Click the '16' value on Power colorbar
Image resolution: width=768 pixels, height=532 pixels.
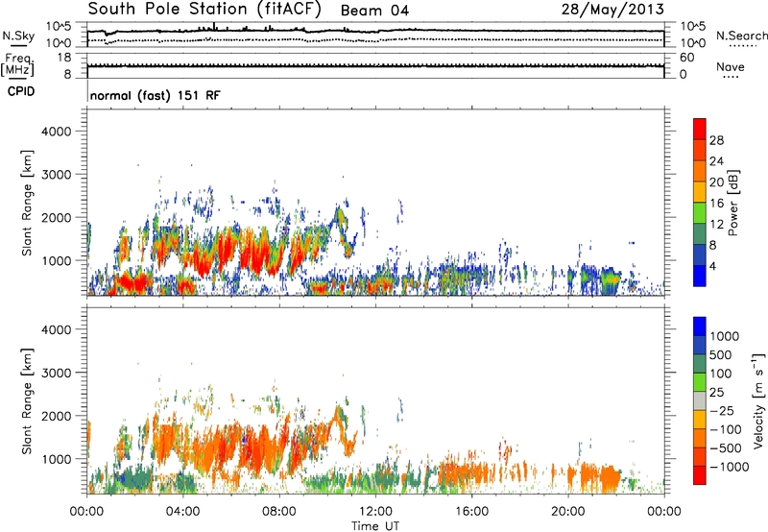coord(716,204)
